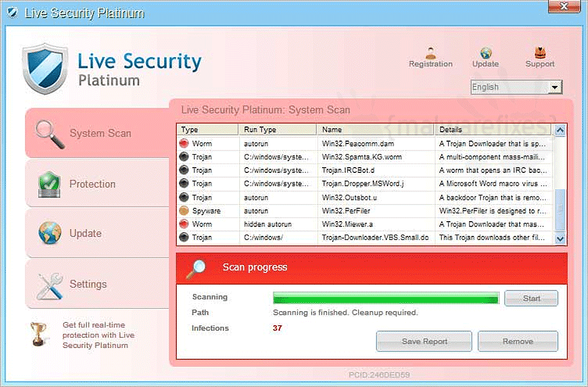Click the red icon for Win32.Miewer.a
Viewport: 588px width, 387px height.
(183, 224)
